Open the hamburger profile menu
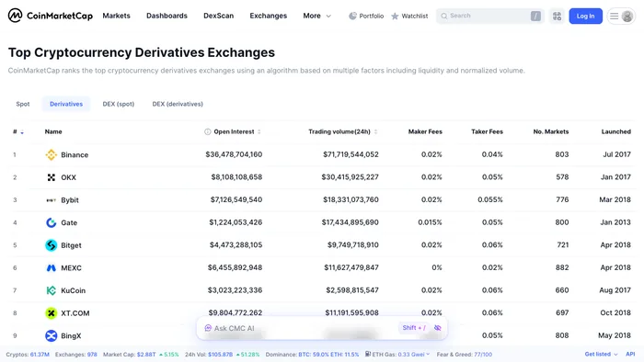The width and height of the screenshot is (644, 362). click(x=621, y=16)
